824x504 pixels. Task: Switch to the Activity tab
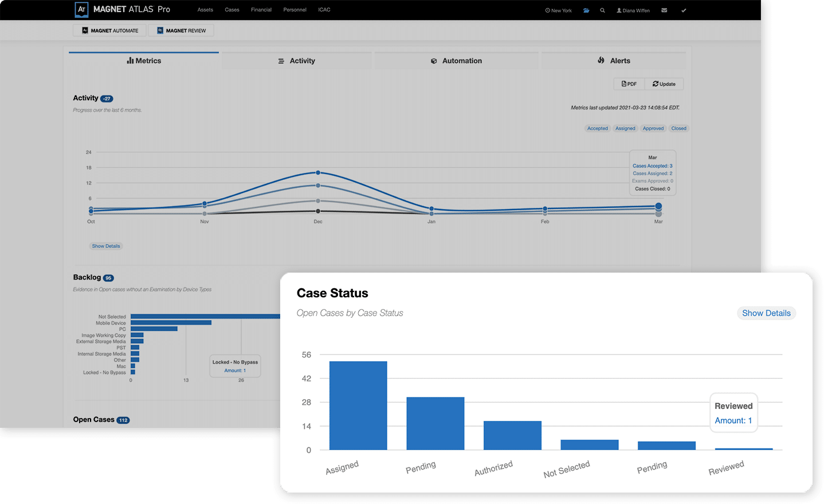coord(297,61)
